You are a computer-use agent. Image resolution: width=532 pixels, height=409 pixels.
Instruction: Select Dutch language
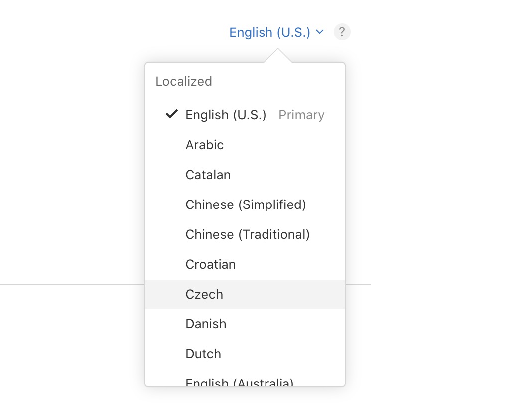coord(203,354)
